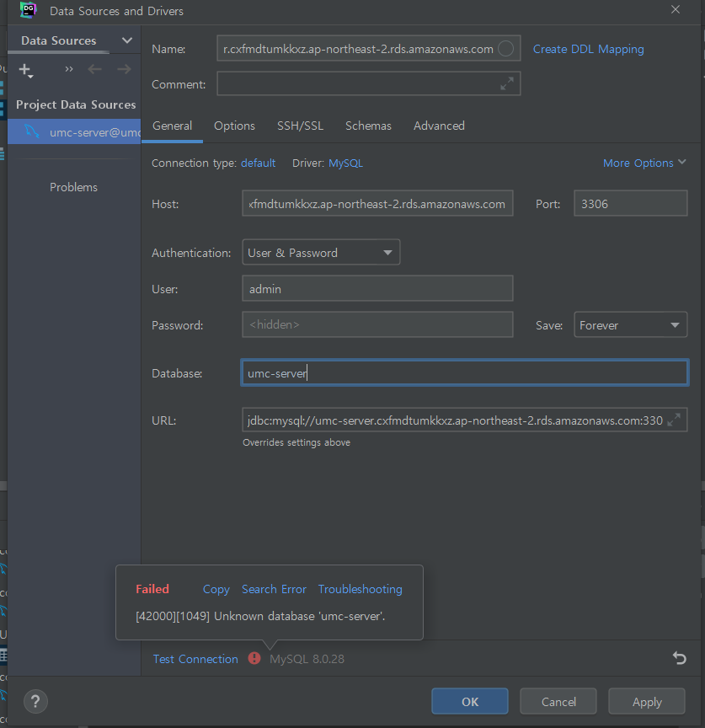Viewport: 705px width, 728px height.
Task: Change Driver MySQL link
Action: tap(346, 163)
